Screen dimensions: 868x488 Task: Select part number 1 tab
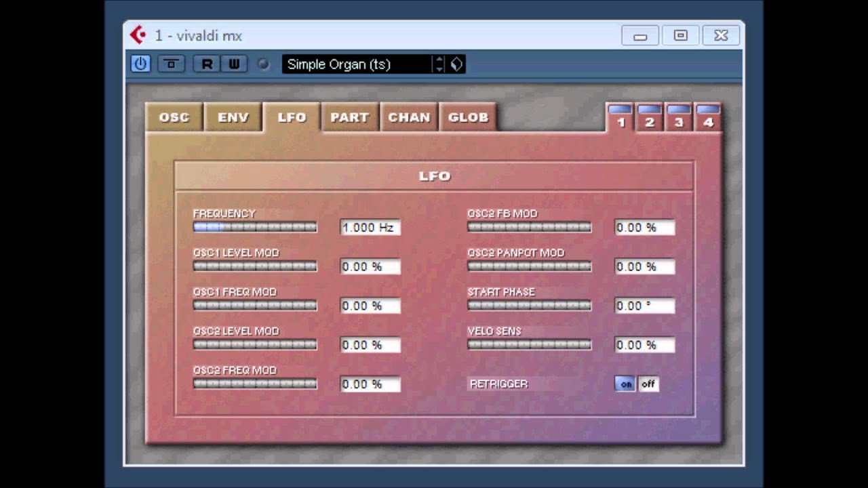click(620, 117)
